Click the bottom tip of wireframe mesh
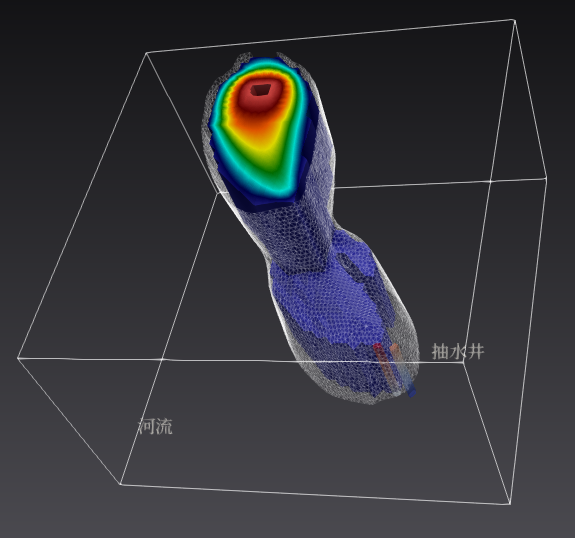 click(370, 403)
